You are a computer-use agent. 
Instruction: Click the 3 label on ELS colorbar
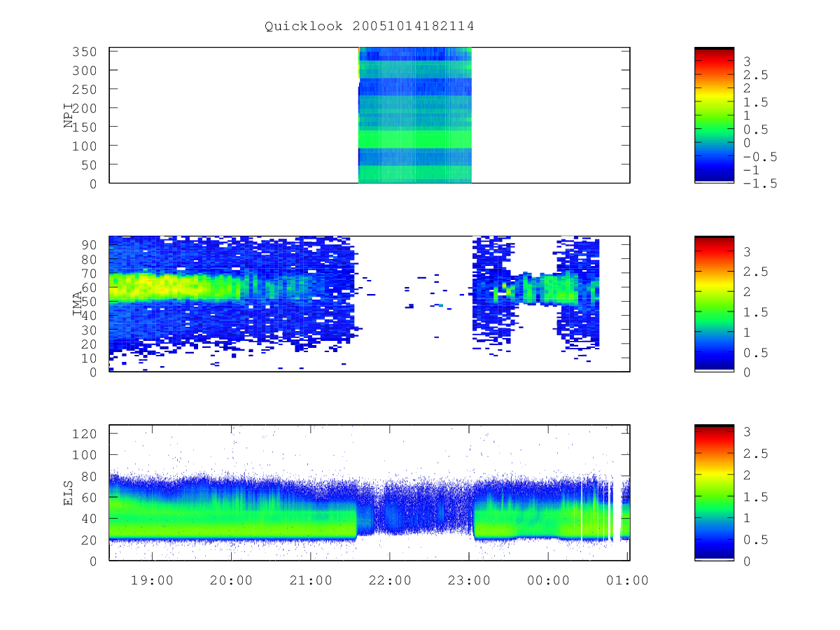[747, 433]
